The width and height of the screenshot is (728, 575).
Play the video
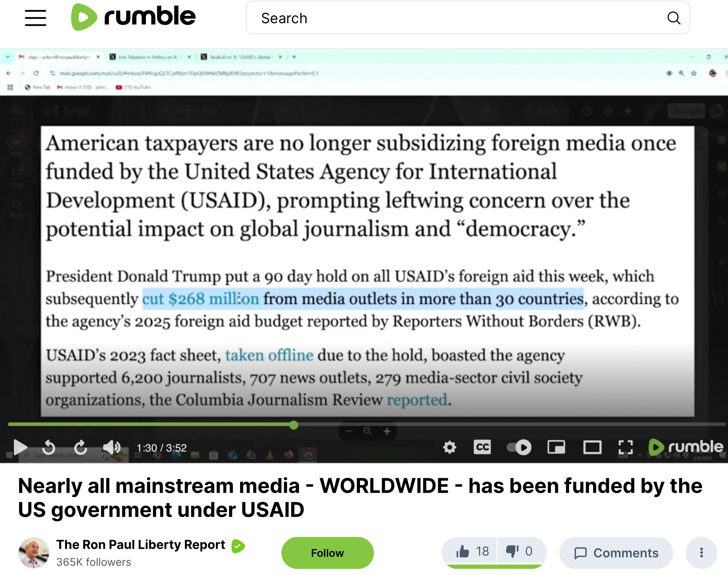pos(20,447)
